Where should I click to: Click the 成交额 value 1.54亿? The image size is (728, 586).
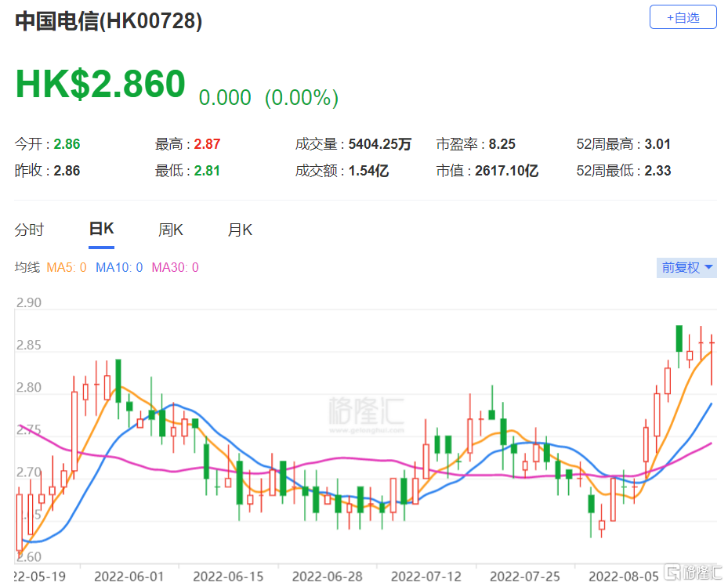click(368, 171)
